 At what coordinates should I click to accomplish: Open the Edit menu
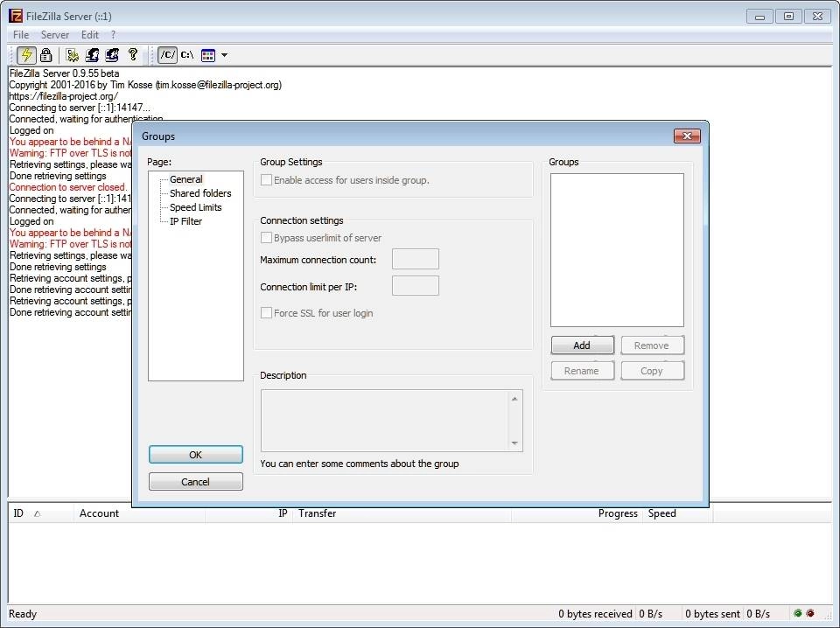point(89,35)
